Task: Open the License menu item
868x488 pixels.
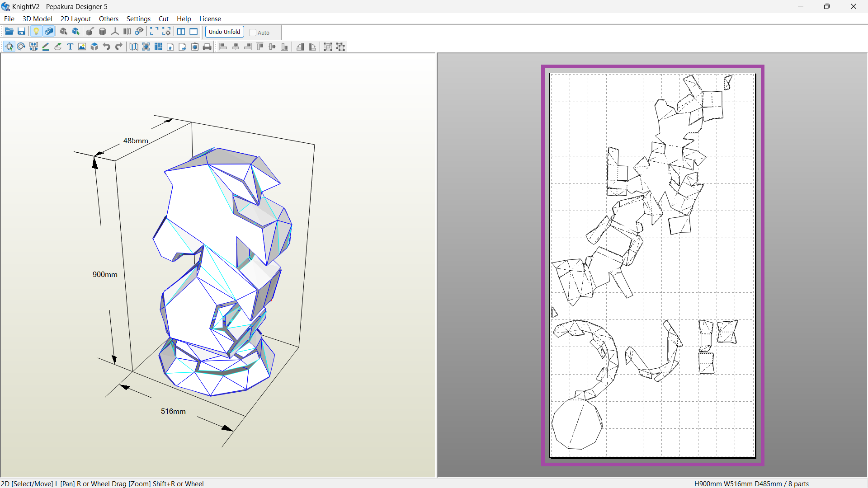Action: pos(210,19)
